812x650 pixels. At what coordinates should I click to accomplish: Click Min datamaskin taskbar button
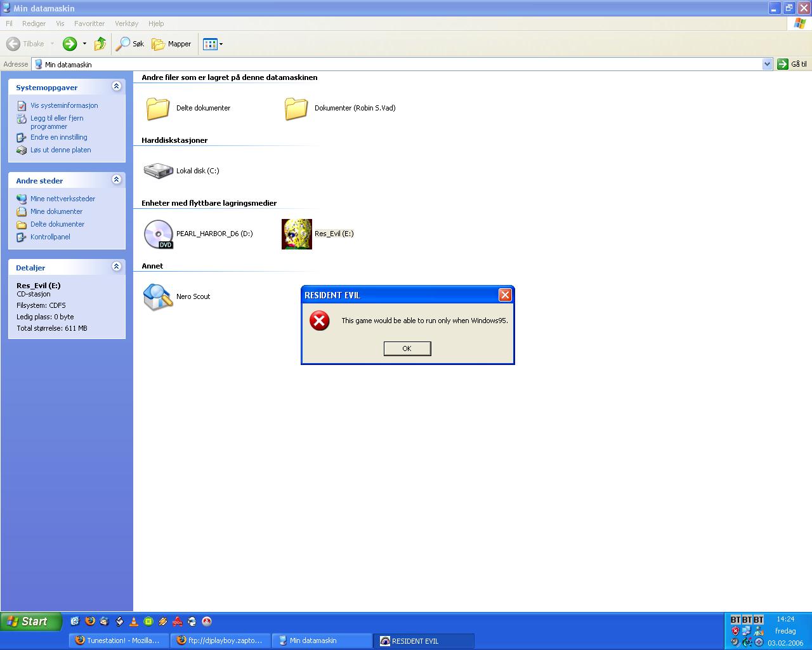[322, 640]
